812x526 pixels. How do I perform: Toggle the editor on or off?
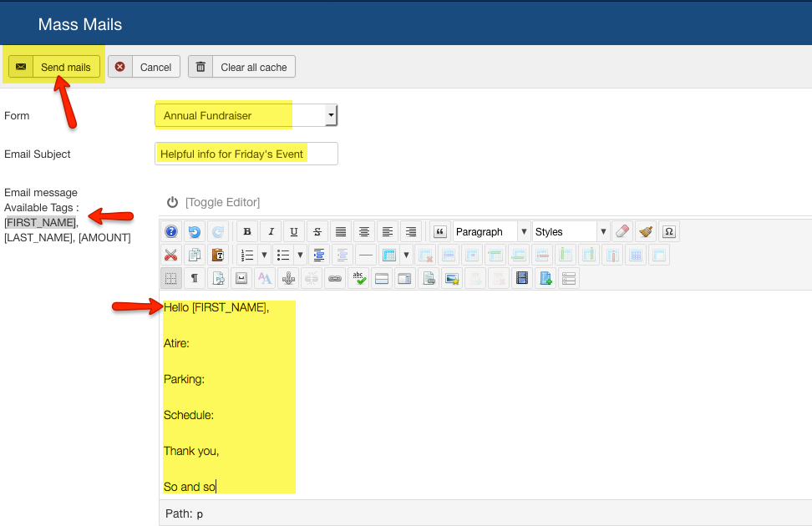(x=214, y=202)
